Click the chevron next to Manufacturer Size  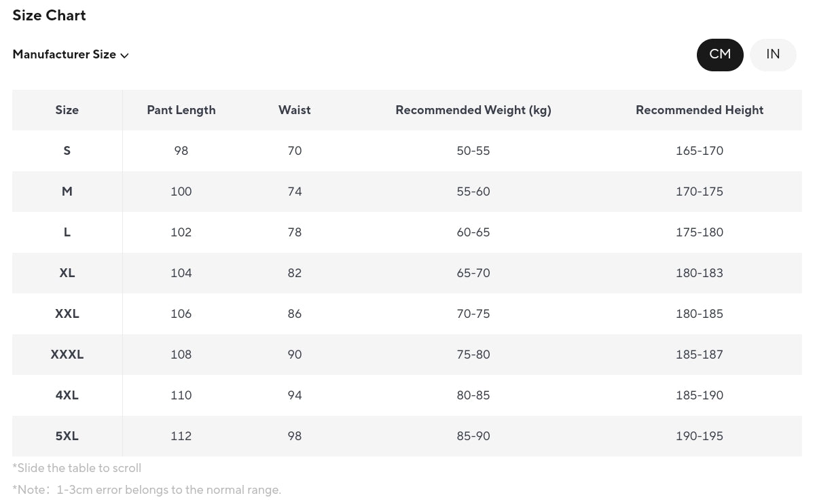(124, 56)
